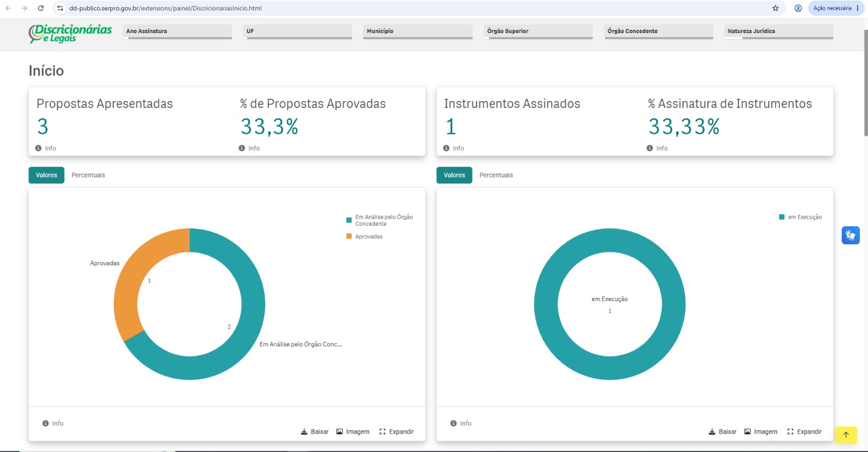Viewport: 868px width, 452px height.
Task: Export instruments chart via Imagem
Action: tap(761, 432)
